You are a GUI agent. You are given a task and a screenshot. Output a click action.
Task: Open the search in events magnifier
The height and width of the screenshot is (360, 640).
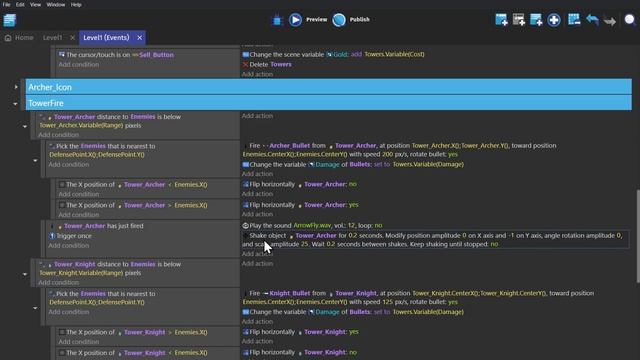pos(630,19)
